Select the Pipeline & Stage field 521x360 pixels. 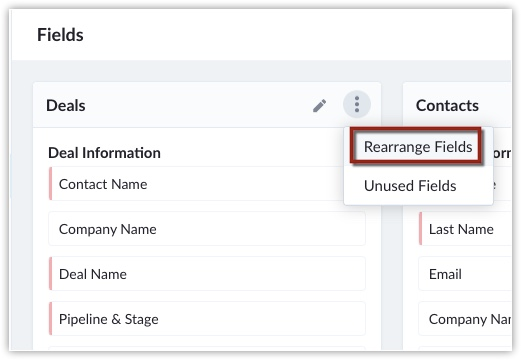(207, 319)
